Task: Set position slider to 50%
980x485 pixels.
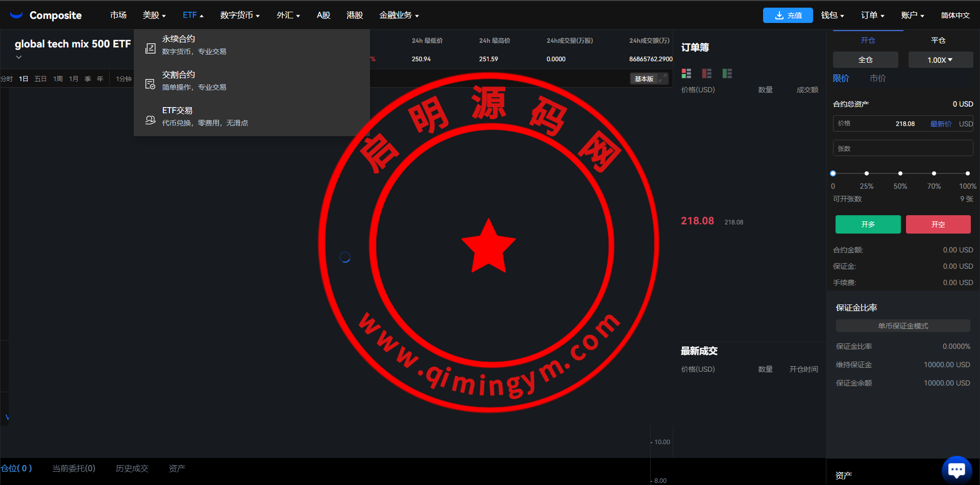Action: [900, 173]
